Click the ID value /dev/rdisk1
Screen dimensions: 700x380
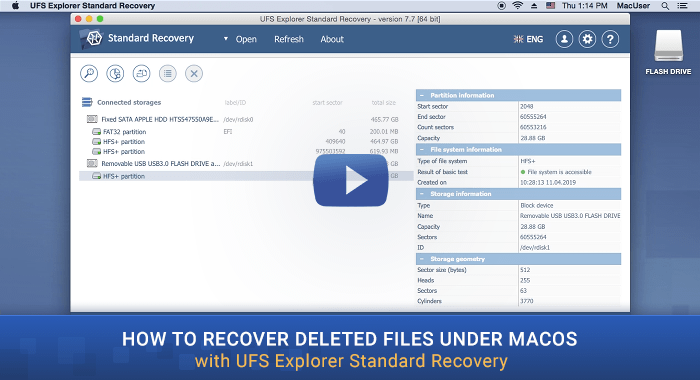click(x=535, y=248)
